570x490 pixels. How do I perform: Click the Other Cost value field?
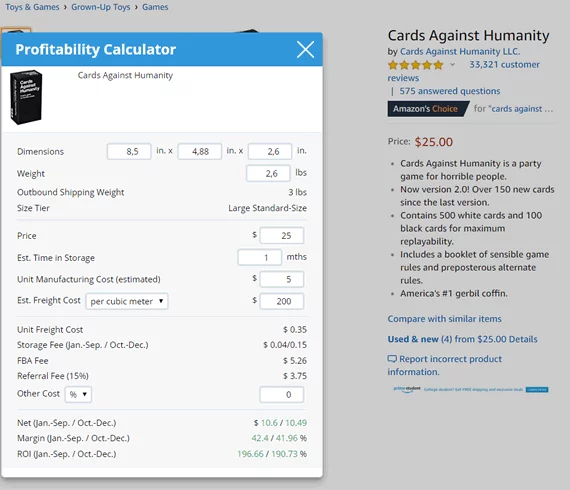282,394
